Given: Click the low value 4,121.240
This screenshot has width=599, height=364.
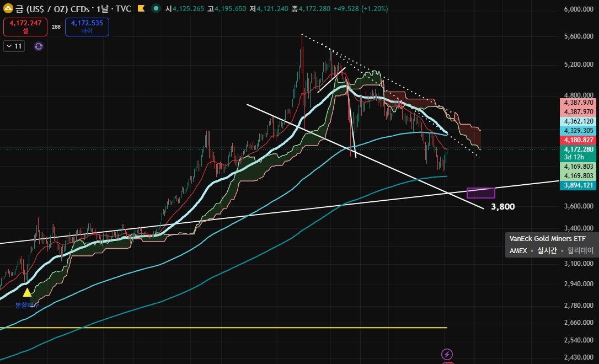Looking at the screenshot, I should [272, 8].
